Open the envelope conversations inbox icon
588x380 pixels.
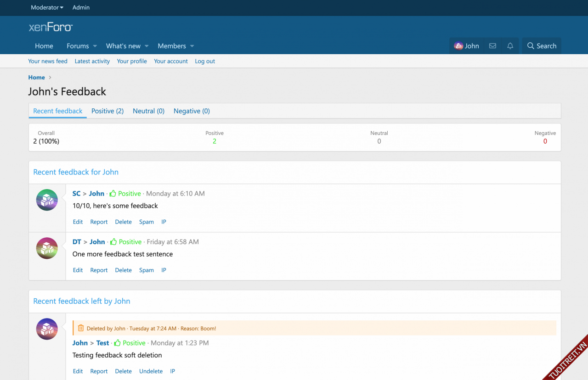[492, 46]
